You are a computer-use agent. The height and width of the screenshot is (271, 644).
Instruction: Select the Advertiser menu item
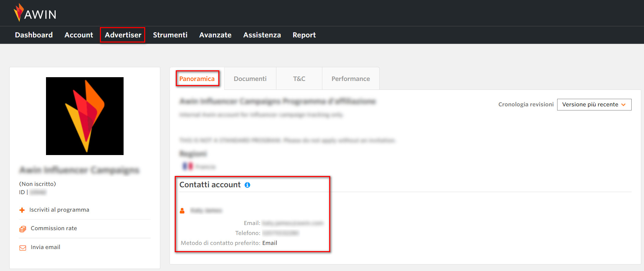(x=123, y=35)
